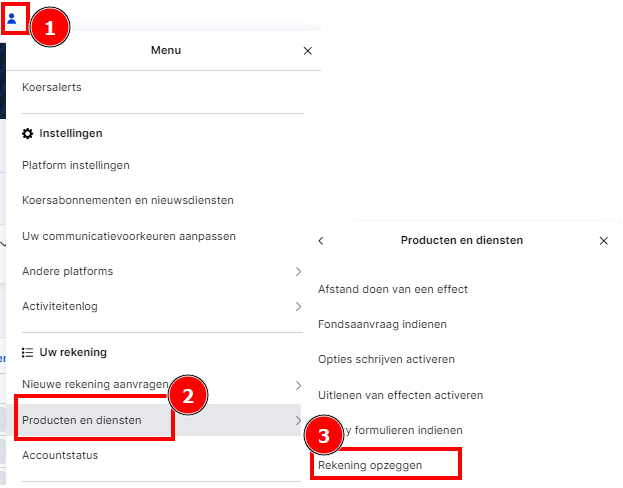
Task: Click Rekening opzeggen
Action: click(370, 465)
